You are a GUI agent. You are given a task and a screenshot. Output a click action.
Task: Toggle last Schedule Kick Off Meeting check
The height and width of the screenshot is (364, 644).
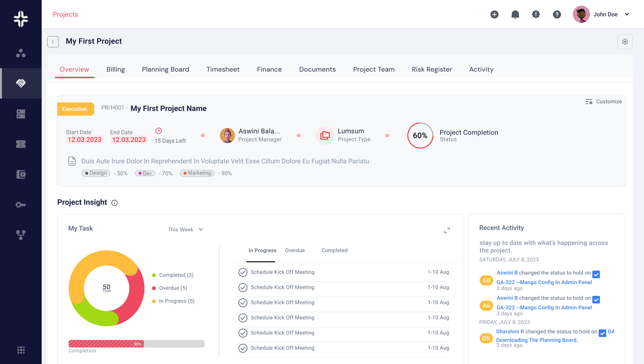242,348
